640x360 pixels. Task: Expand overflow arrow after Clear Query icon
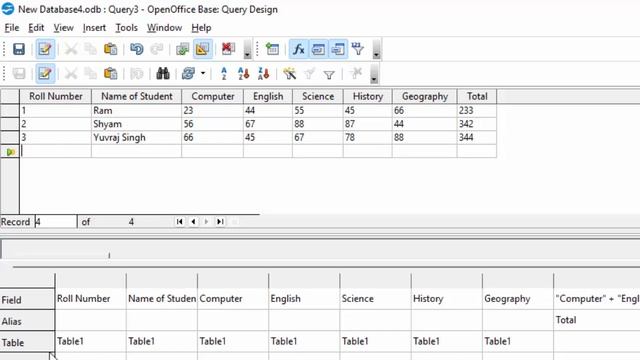pos(247,50)
